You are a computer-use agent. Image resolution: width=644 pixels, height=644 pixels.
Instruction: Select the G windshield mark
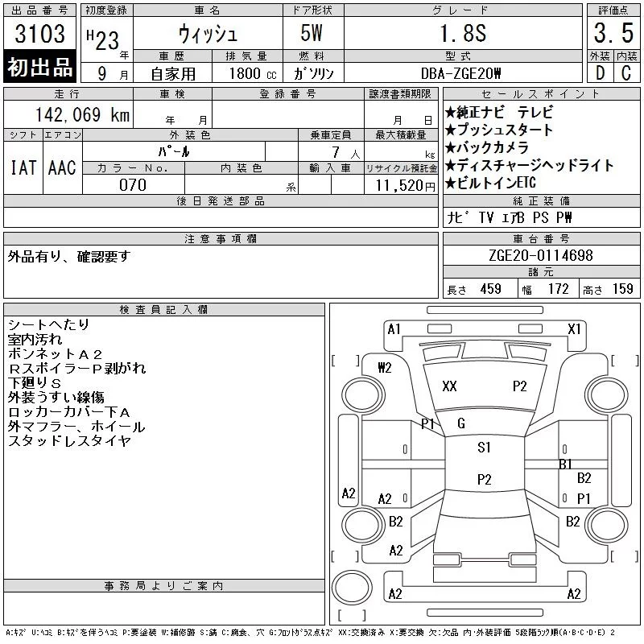(460, 423)
